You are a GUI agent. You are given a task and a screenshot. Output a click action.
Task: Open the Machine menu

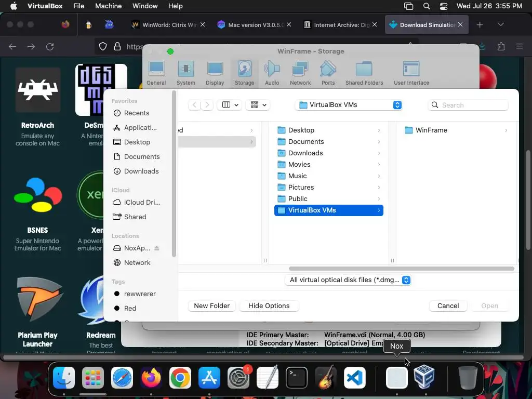[x=108, y=6]
